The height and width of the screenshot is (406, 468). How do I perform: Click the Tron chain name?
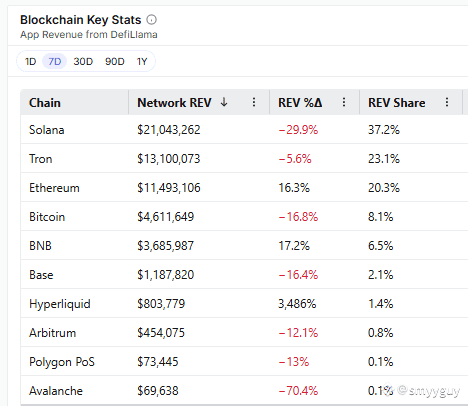pos(41,159)
